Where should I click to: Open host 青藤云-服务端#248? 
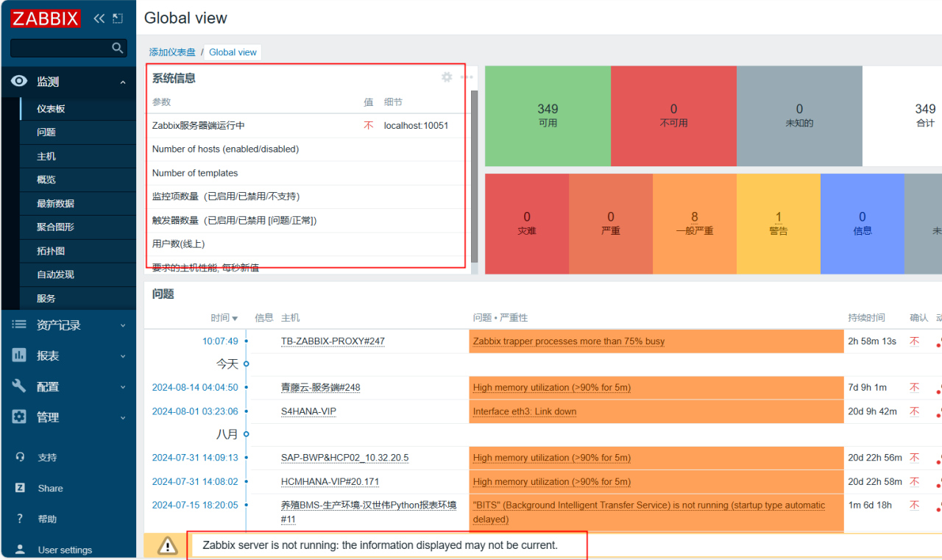click(x=320, y=388)
